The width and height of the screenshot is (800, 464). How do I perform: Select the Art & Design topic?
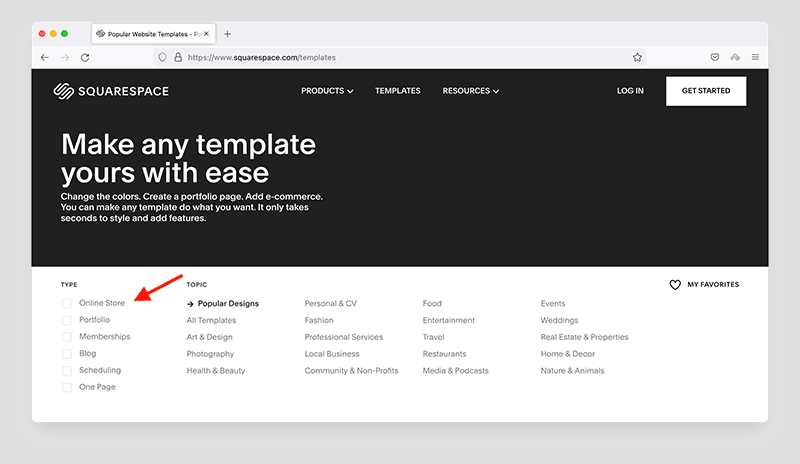pyautogui.click(x=209, y=337)
